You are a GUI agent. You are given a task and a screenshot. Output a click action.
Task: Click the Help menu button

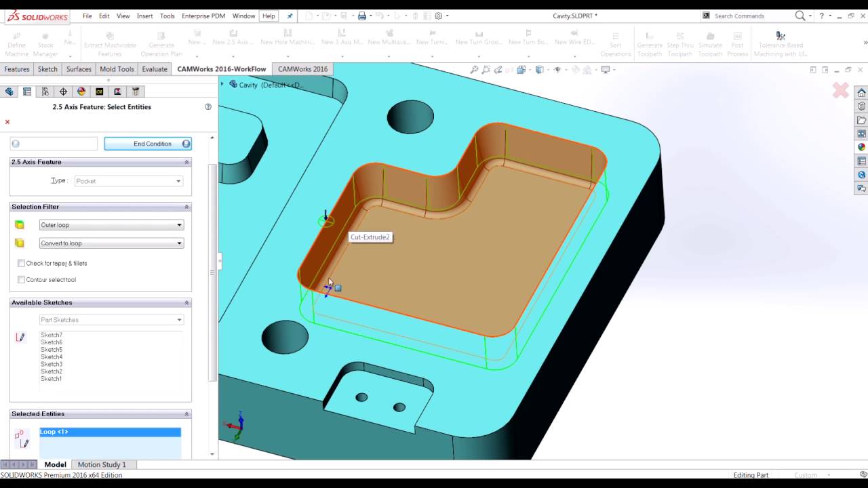269,16
